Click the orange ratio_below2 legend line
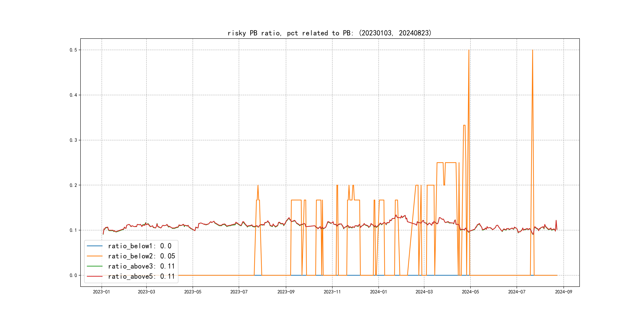 (x=94, y=256)
